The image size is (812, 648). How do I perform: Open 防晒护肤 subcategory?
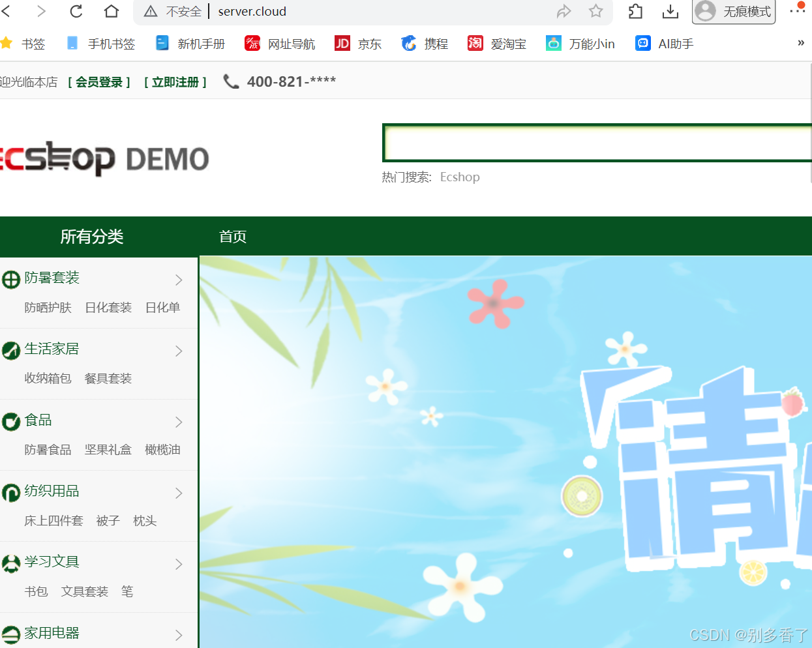[x=48, y=307]
